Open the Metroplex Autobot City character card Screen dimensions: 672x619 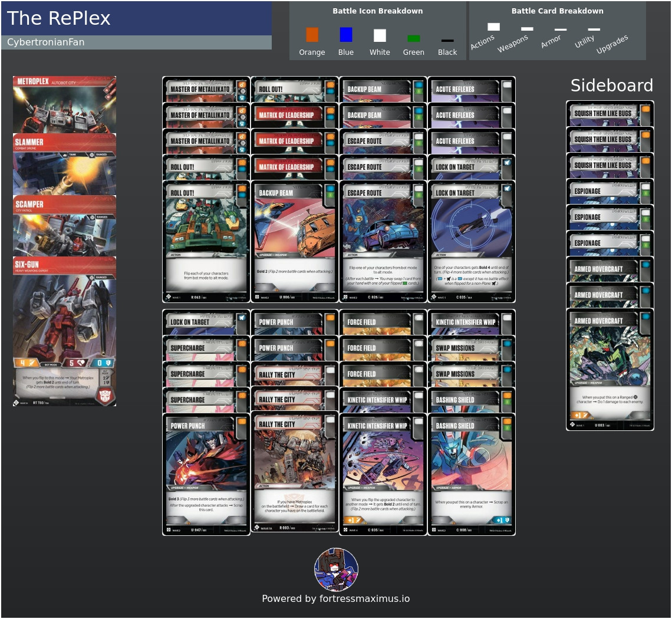pyautogui.click(x=64, y=104)
